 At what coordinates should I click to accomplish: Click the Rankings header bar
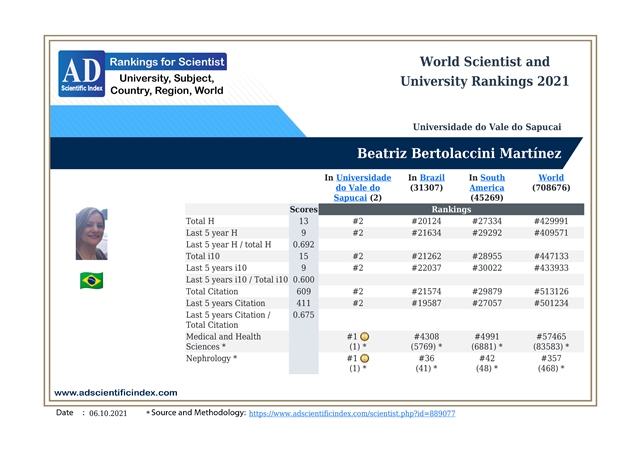tap(451, 209)
